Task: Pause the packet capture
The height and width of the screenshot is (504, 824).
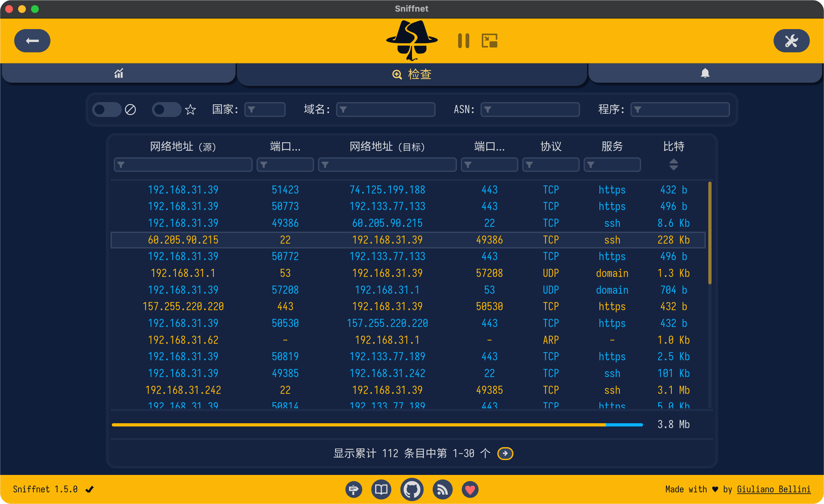Action: pos(463,41)
